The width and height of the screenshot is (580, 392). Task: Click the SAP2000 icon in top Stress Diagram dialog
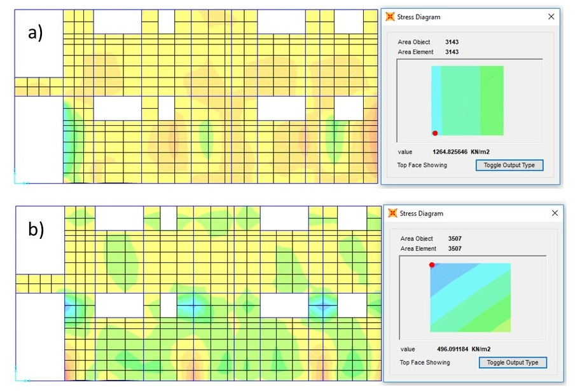click(390, 17)
